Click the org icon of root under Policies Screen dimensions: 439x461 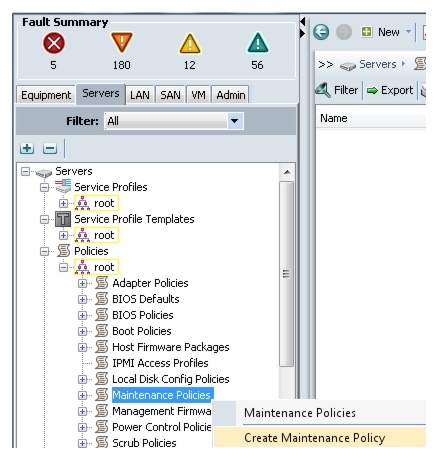tap(82, 267)
